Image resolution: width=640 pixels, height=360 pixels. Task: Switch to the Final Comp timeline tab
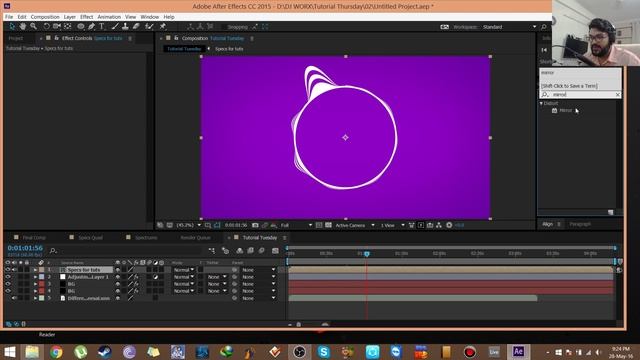click(34, 238)
